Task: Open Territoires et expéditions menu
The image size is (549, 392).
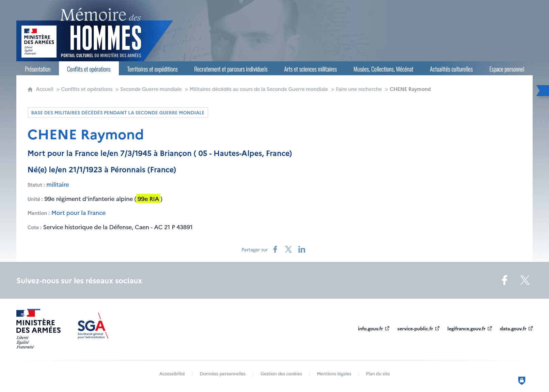Action: (152, 69)
